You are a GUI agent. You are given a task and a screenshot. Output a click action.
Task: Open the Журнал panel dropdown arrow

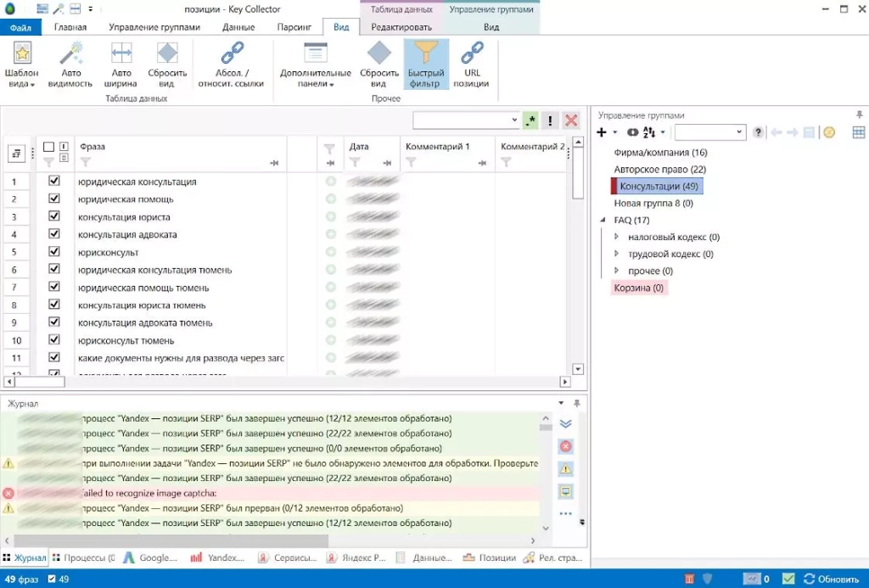(x=561, y=403)
